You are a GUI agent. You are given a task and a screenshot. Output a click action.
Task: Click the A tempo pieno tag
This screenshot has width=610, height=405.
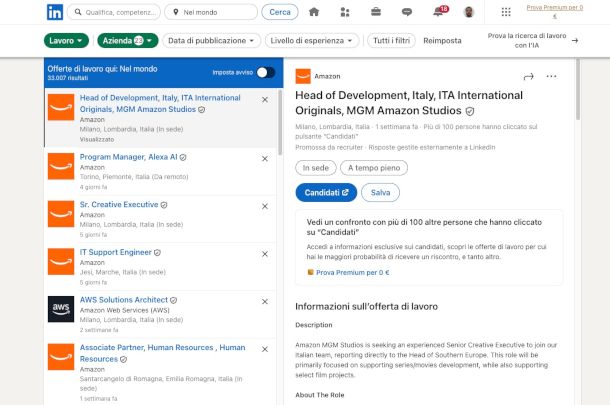[374, 168]
